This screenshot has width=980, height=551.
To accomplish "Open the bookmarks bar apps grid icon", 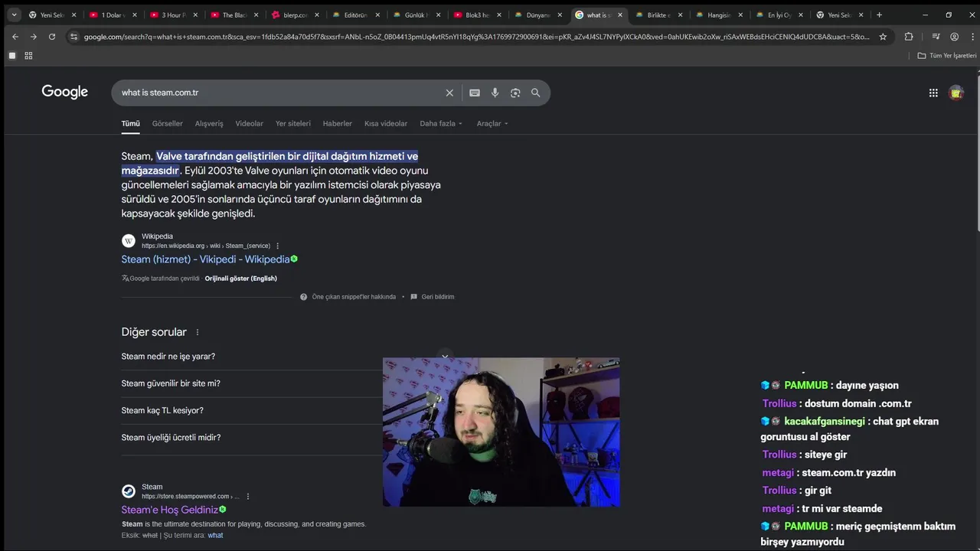I will (x=28, y=55).
